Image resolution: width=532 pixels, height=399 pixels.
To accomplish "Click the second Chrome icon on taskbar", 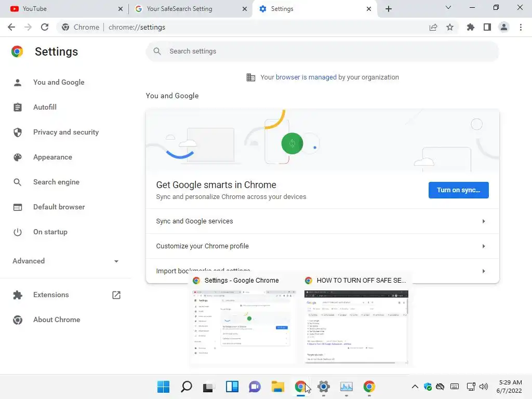I will click(x=369, y=387).
